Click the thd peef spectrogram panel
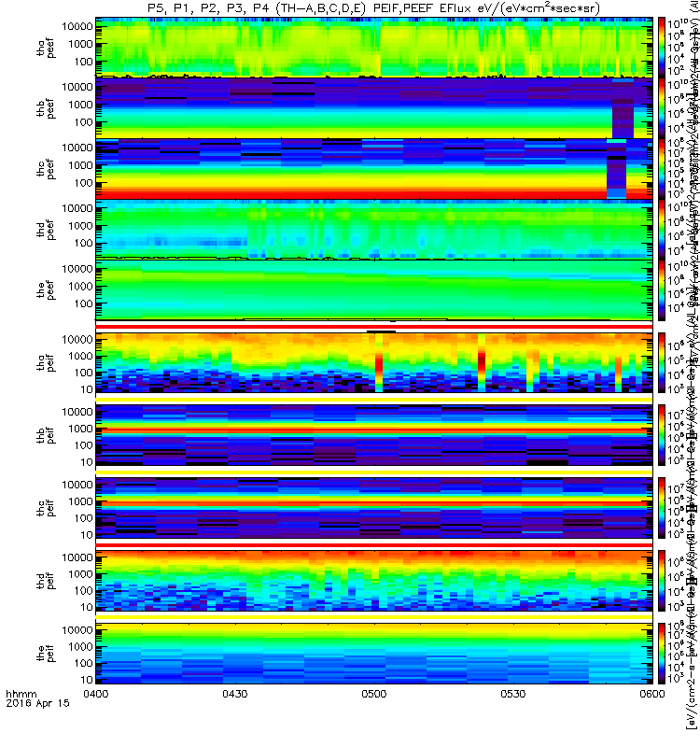The height and width of the screenshot is (747, 700). [x=374, y=229]
